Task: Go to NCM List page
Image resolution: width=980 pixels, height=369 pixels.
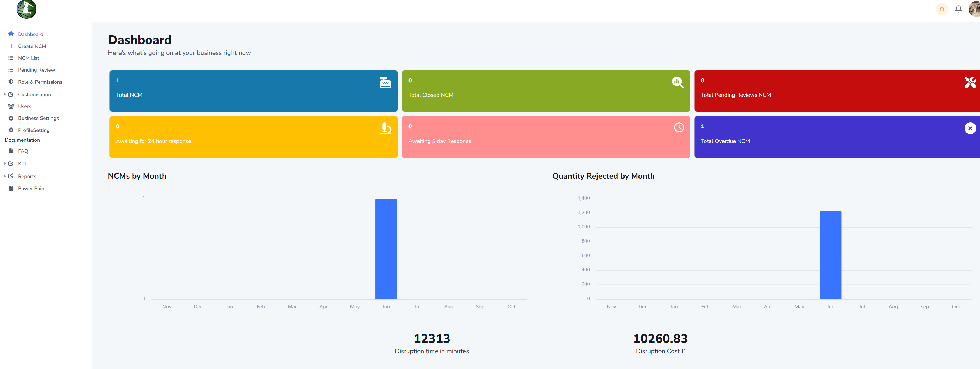Action: click(29, 58)
